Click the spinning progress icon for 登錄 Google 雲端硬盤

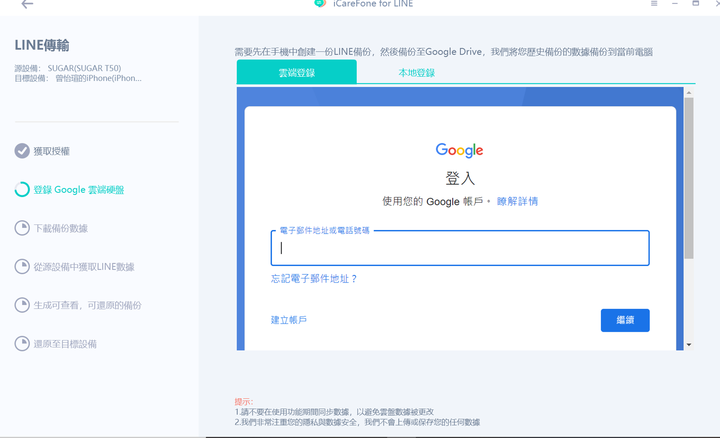22,189
